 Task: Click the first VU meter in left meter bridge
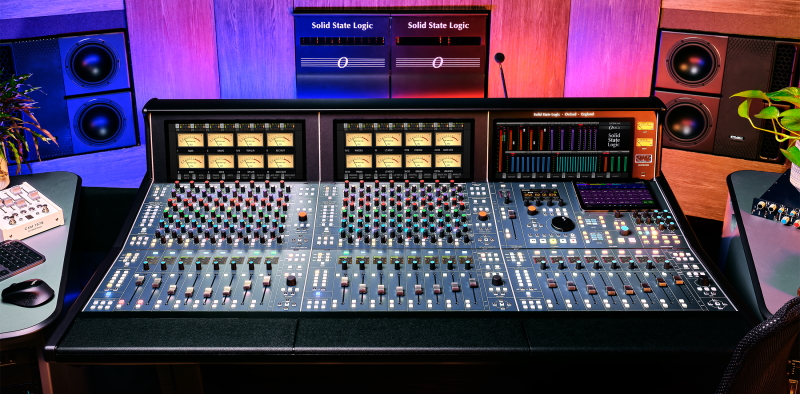(190, 140)
